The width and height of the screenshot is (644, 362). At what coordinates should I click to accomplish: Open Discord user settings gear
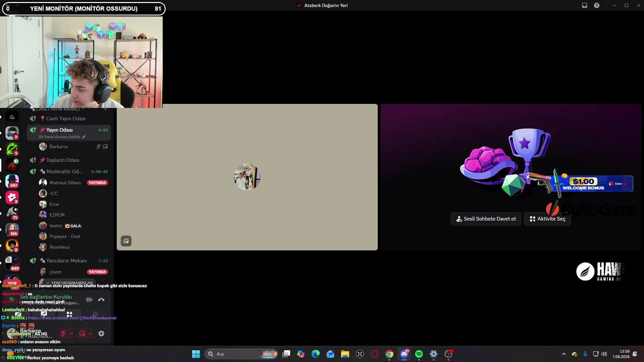click(101, 333)
